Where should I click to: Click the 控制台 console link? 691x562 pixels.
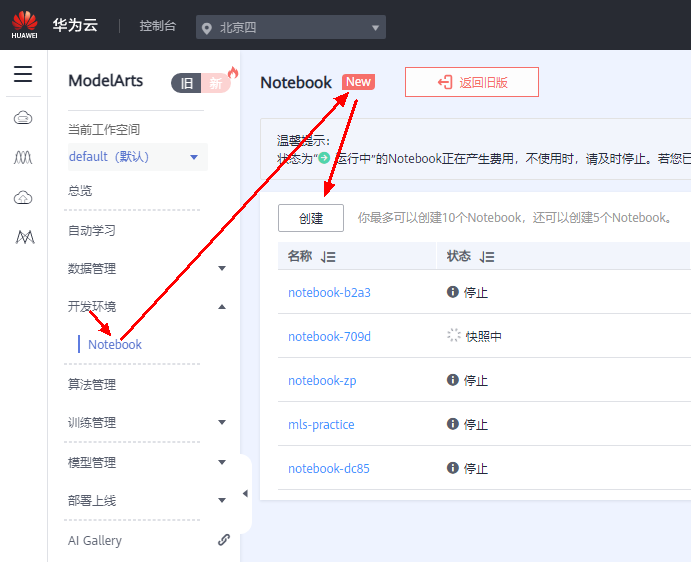[x=158, y=26]
